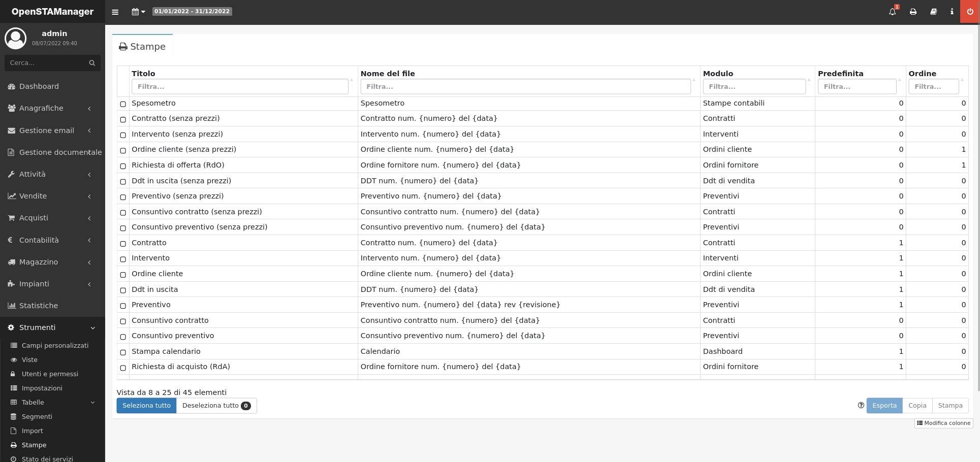Click the printer icon in top bar
This screenshot has height=462, width=980.
coord(913,12)
